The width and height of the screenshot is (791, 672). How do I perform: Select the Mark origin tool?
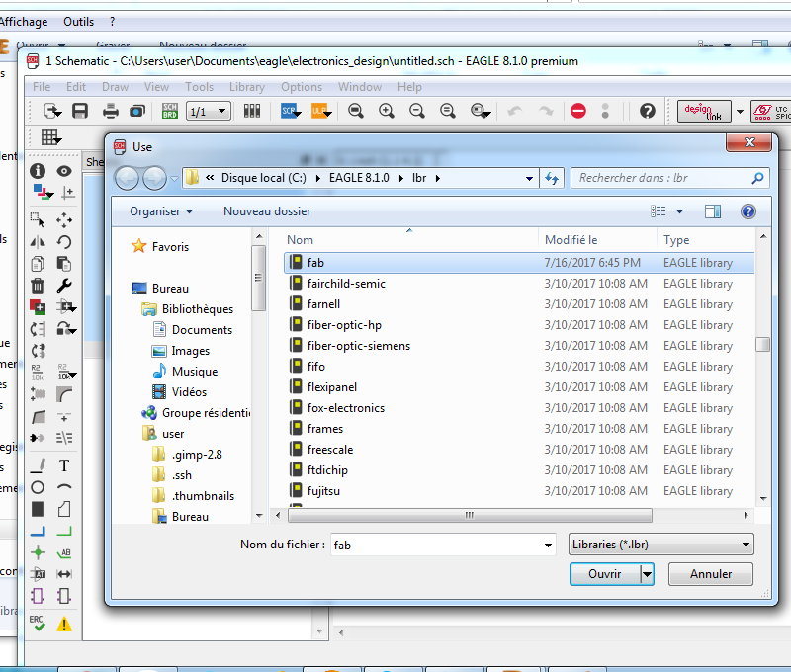(68, 192)
